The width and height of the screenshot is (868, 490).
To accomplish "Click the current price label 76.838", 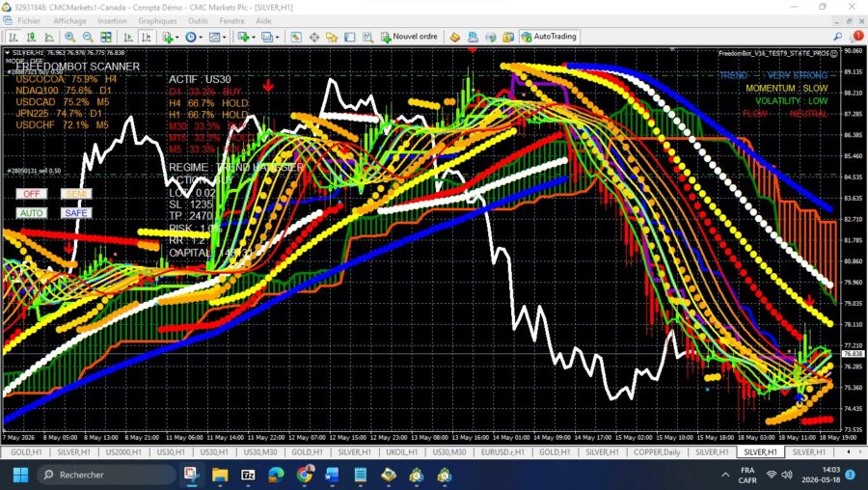I will pyautogui.click(x=853, y=354).
